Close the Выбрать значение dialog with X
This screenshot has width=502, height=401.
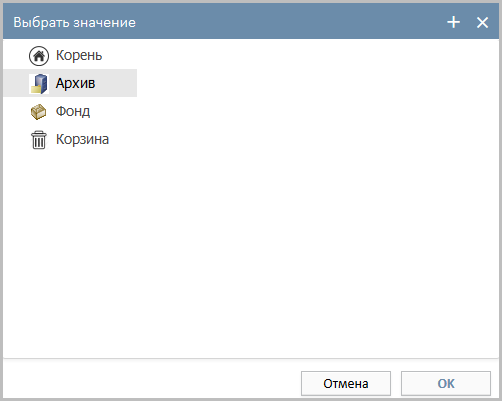click(482, 23)
